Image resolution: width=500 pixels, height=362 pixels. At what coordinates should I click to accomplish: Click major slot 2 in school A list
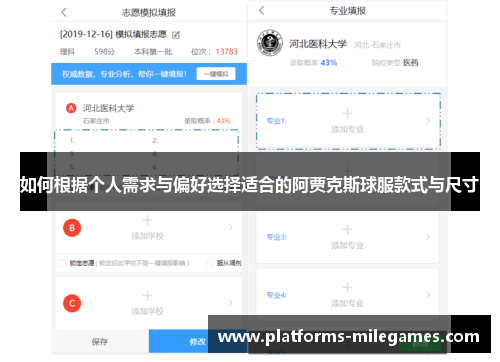[x=155, y=141]
